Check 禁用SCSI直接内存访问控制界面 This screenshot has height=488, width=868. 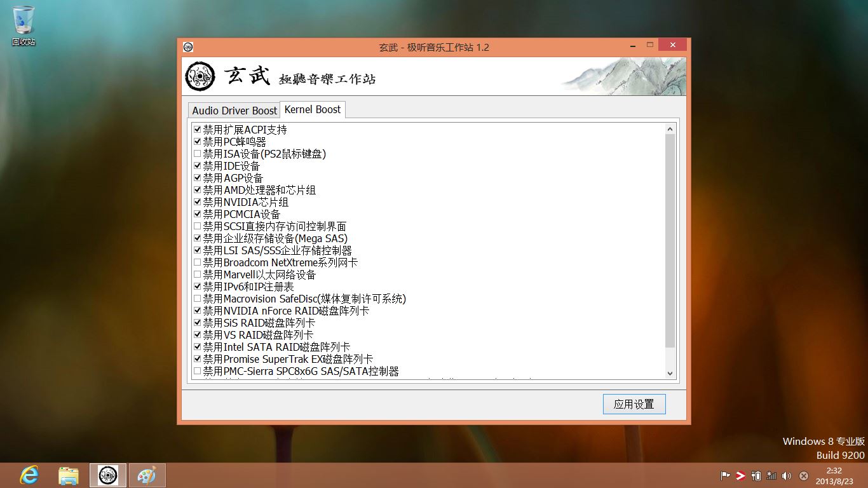click(198, 226)
